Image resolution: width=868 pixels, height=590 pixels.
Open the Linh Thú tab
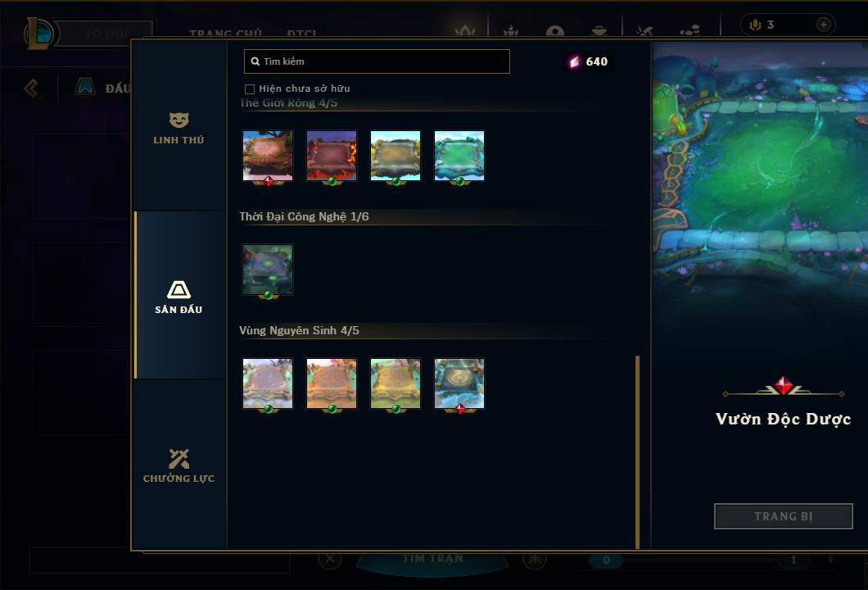[179, 129]
